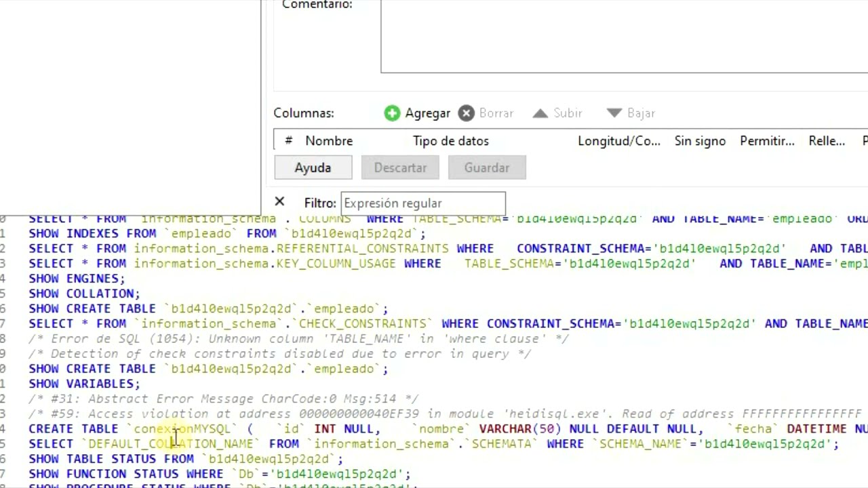Click the REFERENTIAL_CONSTRAINTS query line

click(x=448, y=249)
